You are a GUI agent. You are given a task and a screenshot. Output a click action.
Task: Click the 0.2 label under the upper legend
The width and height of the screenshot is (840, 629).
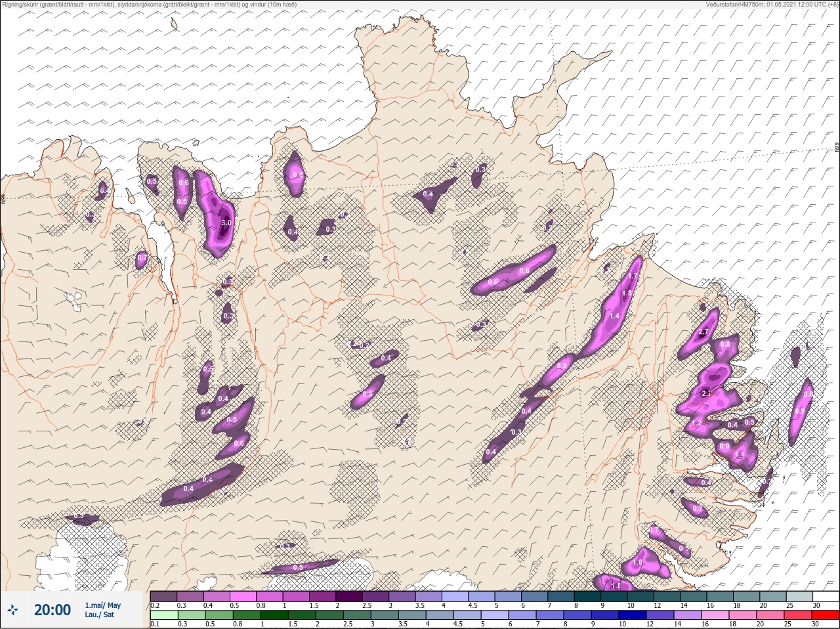155,605
